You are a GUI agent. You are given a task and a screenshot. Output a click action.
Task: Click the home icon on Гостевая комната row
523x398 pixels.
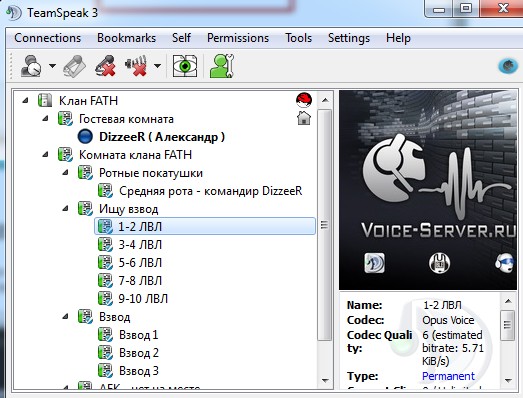click(304, 118)
